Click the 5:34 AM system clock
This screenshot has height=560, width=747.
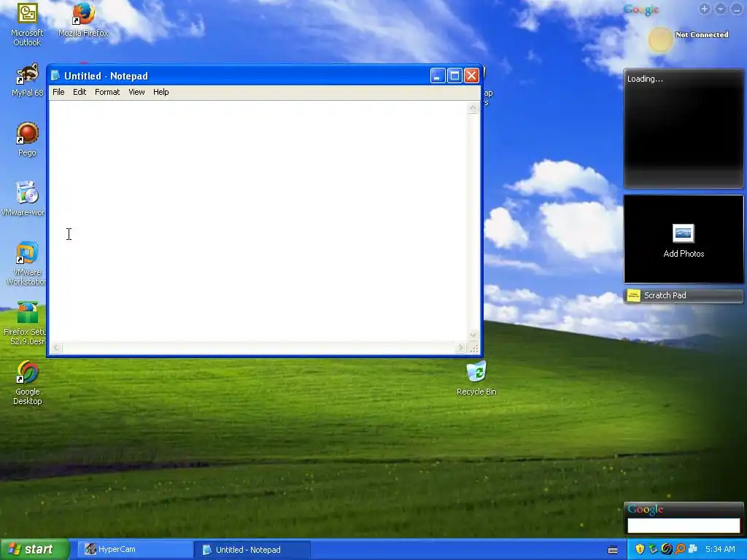pos(720,550)
